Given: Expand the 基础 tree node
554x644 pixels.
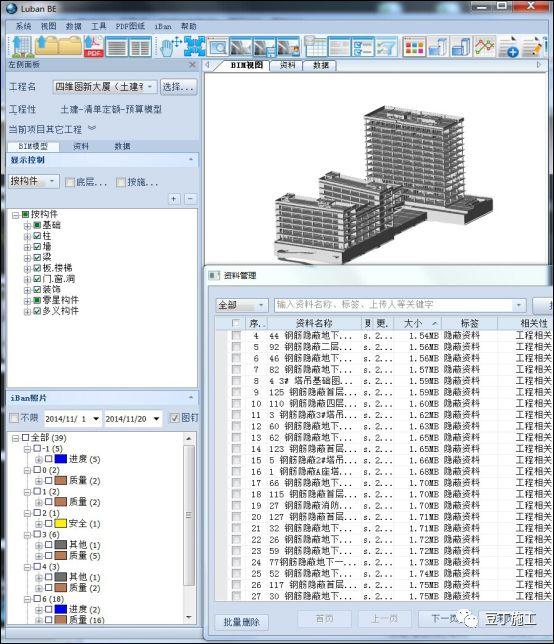Looking at the screenshot, I should [x=27, y=225].
